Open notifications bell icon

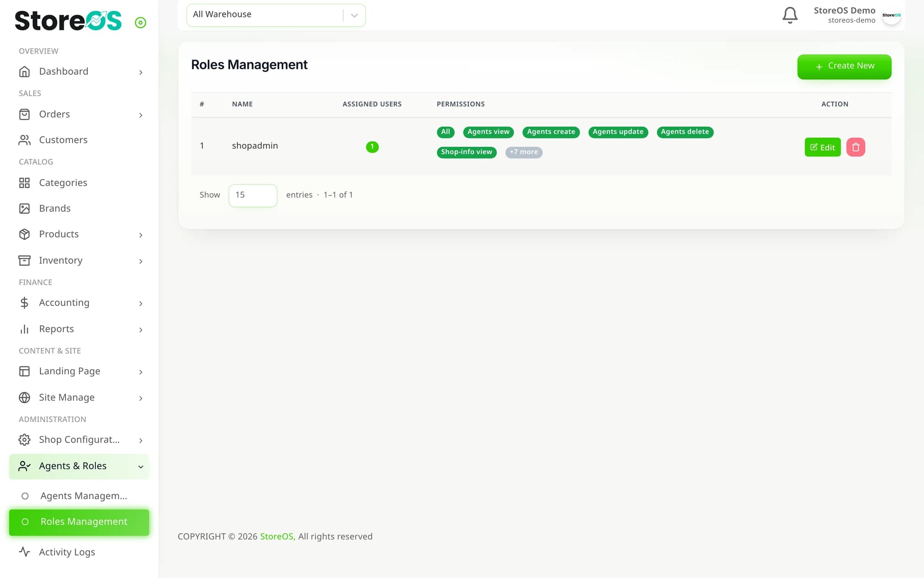point(790,15)
